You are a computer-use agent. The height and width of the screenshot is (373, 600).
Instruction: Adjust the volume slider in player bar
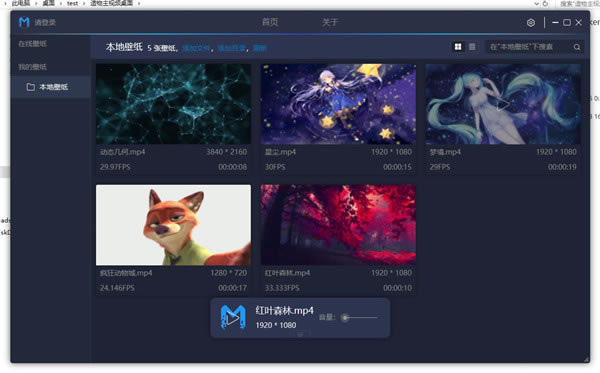click(x=360, y=318)
